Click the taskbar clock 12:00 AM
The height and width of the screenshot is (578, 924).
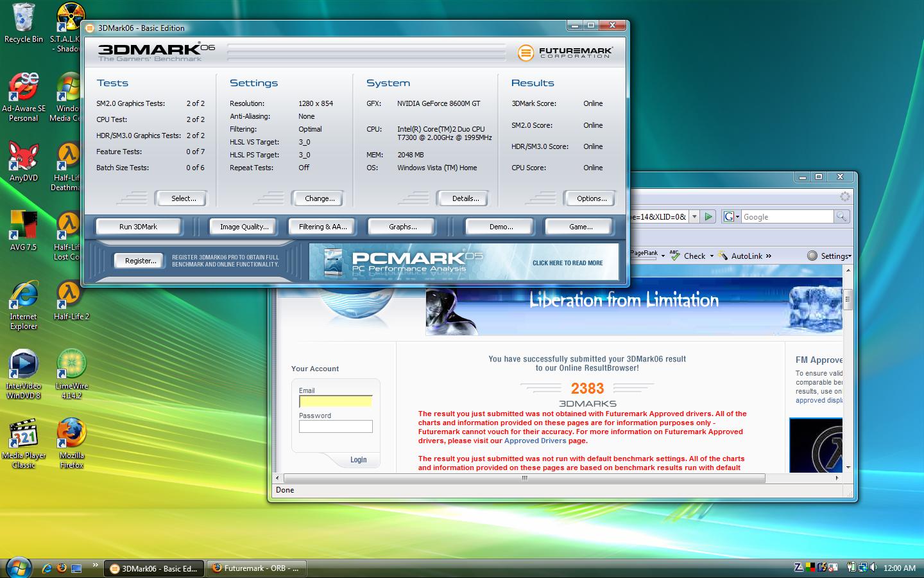point(899,568)
